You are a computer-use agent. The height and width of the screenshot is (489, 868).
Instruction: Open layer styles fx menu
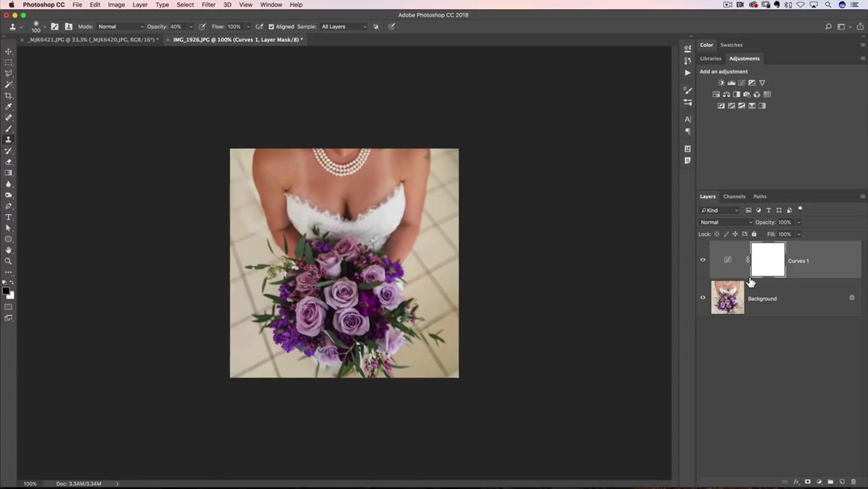coord(796,482)
